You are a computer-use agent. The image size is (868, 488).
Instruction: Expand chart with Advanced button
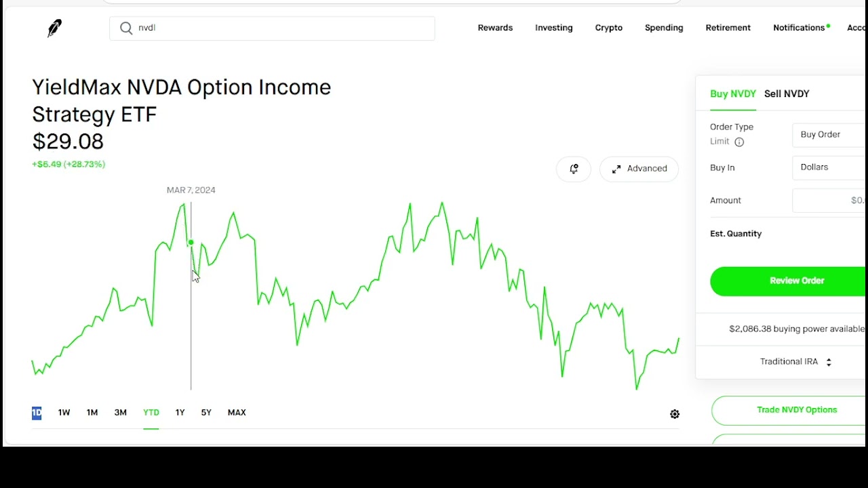coord(639,169)
